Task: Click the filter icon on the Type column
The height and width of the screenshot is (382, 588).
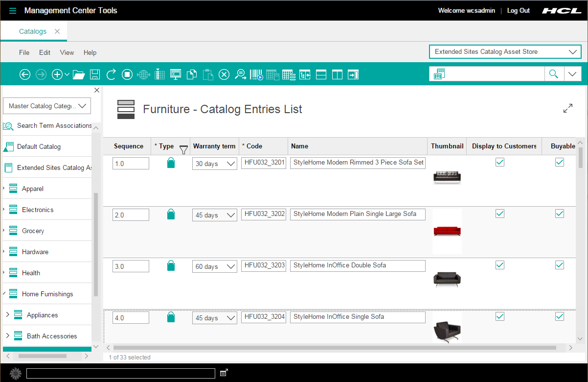Action: (183, 149)
